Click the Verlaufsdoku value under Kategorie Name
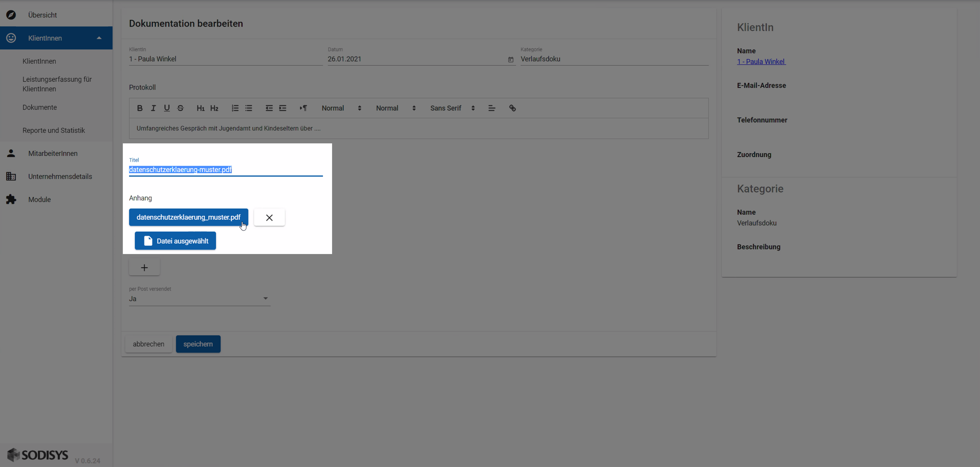This screenshot has width=980, height=467. pyautogui.click(x=757, y=223)
